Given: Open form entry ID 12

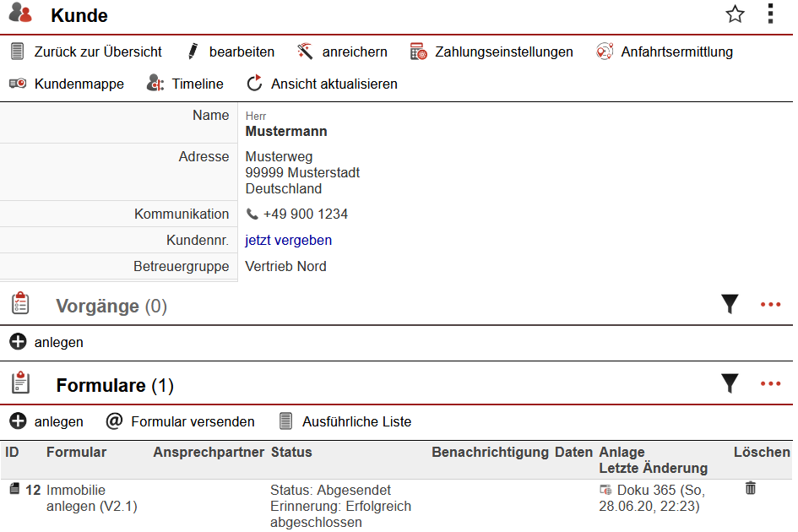Looking at the screenshot, I should tap(33, 490).
